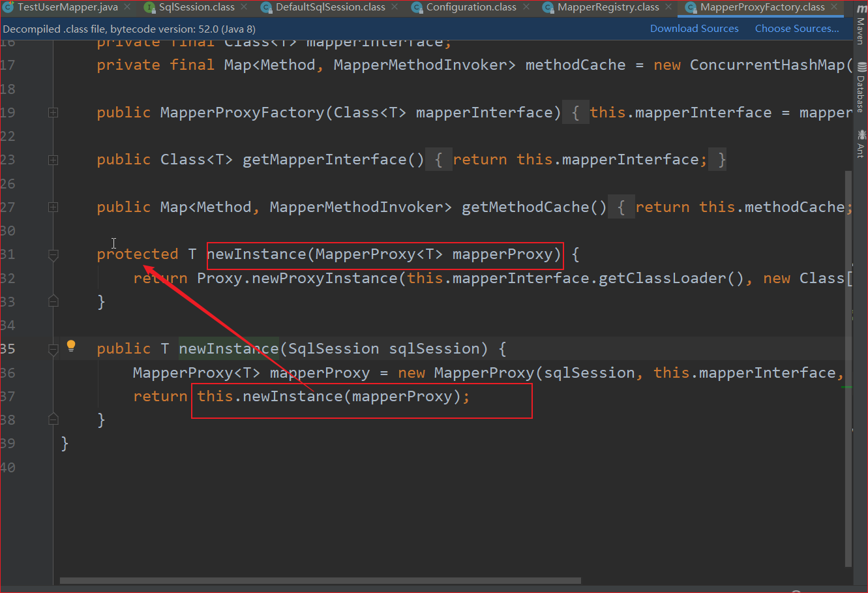Click the MapperRegistry.class tab class icon
This screenshot has height=593, width=868.
click(x=548, y=7)
